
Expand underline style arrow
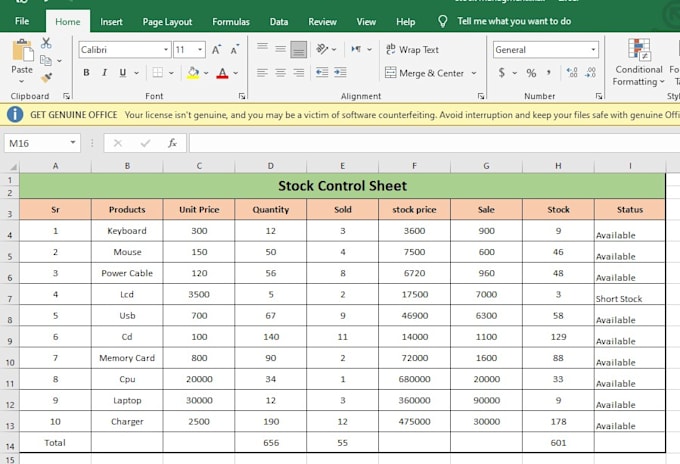137,73
